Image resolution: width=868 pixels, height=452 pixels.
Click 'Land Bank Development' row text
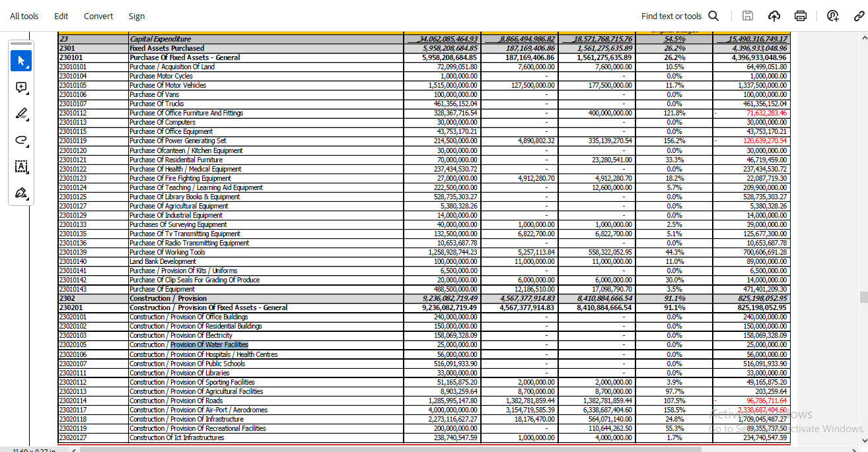point(163,261)
